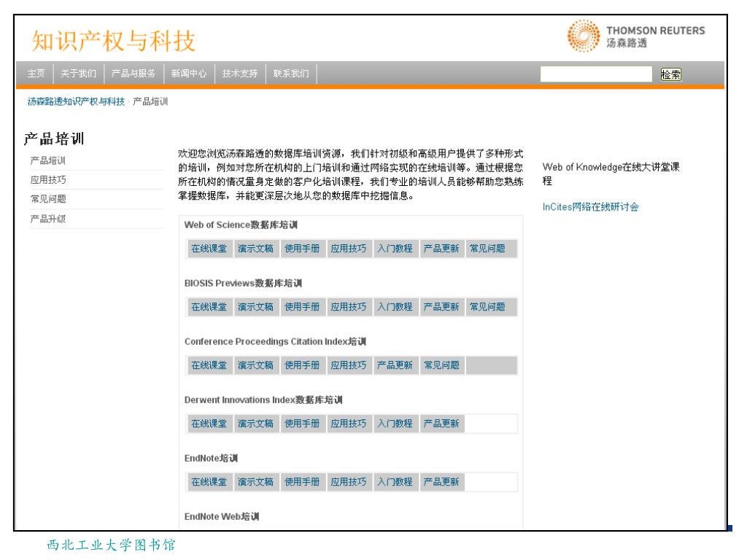Open 产品更新 under Conference Proceedings Citation Index
The image size is (747, 560).
pyautogui.click(x=395, y=365)
